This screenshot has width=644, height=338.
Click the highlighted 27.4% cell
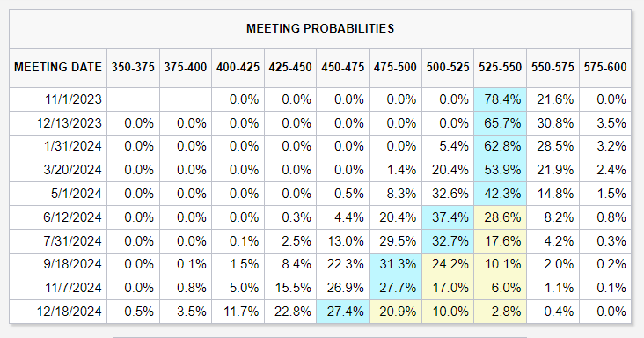coord(343,312)
